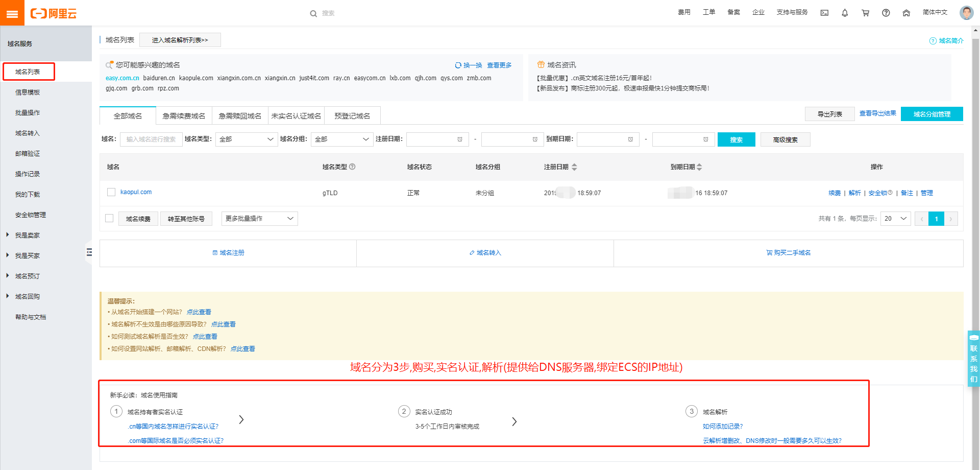Open the 信息模板 sidebar menu item
980x470 pixels.
pos(28,92)
